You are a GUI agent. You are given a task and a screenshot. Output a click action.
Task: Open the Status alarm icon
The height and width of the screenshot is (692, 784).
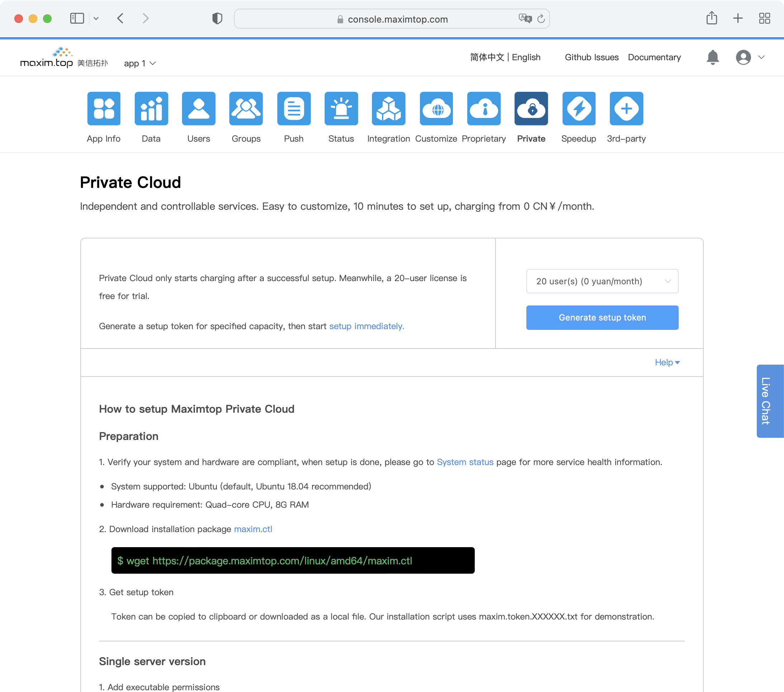click(x=341, y=108)
